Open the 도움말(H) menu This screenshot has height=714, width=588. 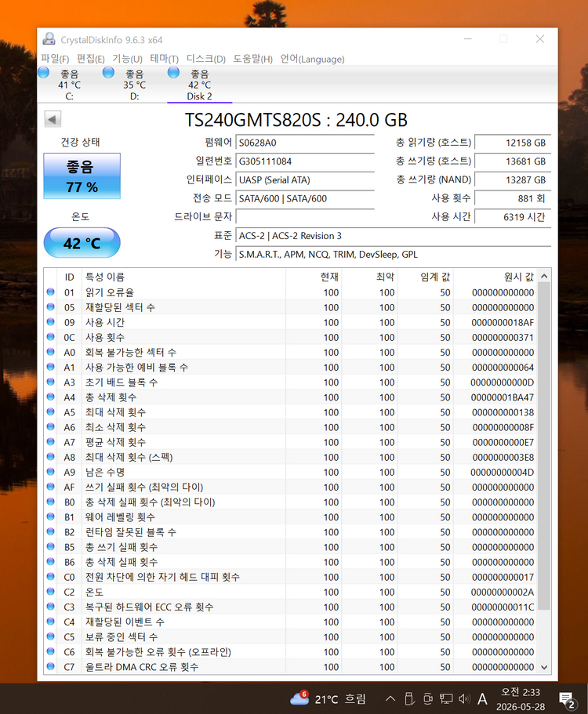click(x=252, y=60)
